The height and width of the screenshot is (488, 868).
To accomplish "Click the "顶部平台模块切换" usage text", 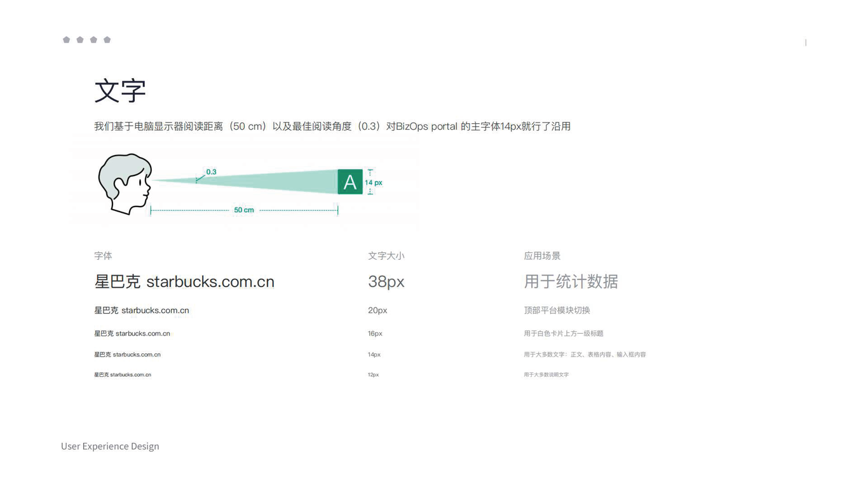I will (557, 310).
